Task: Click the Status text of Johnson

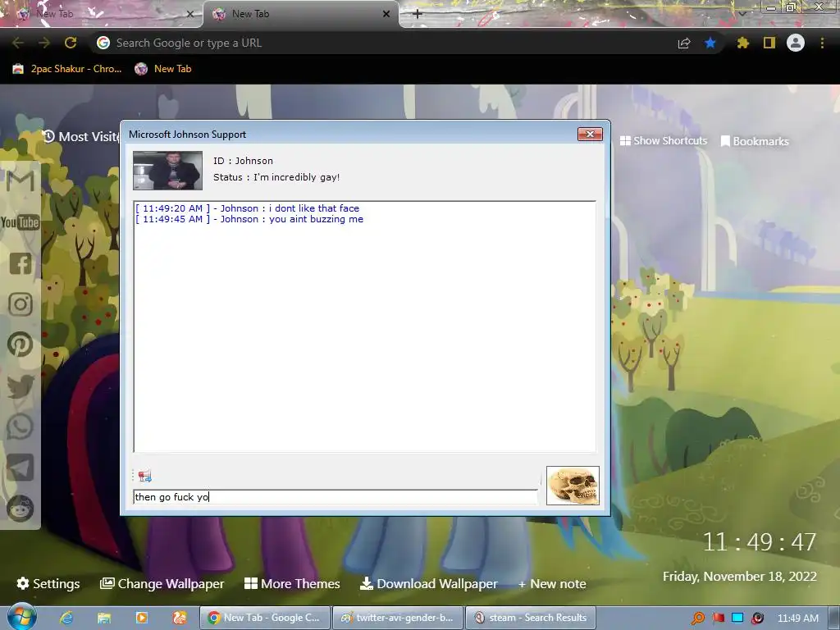Action: click(x=276, y=177)
